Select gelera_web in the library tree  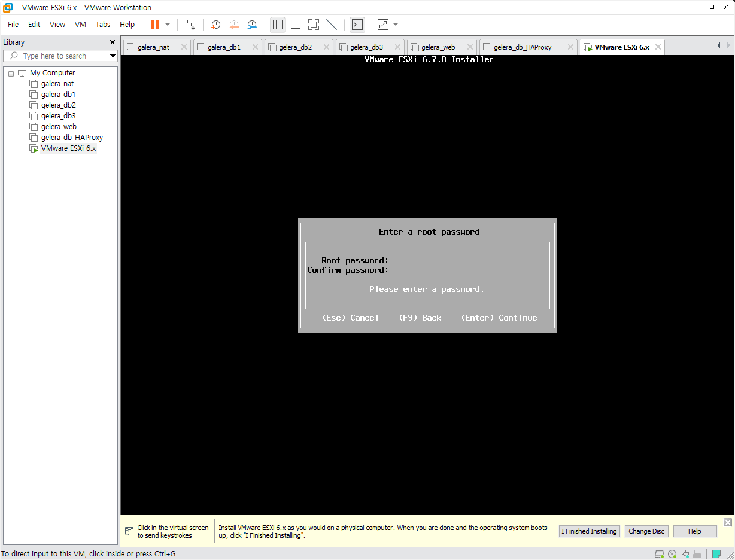click(59, 127)
